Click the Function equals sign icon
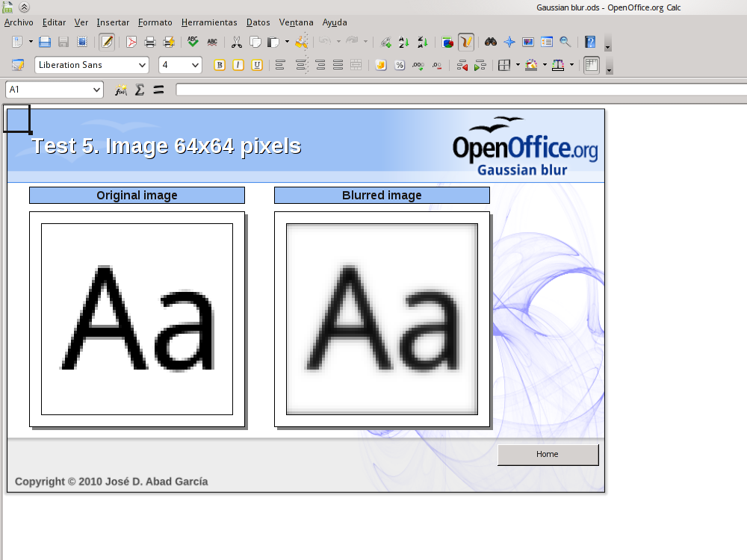This screenshot has width=747, height=560. tap(158, 90)
